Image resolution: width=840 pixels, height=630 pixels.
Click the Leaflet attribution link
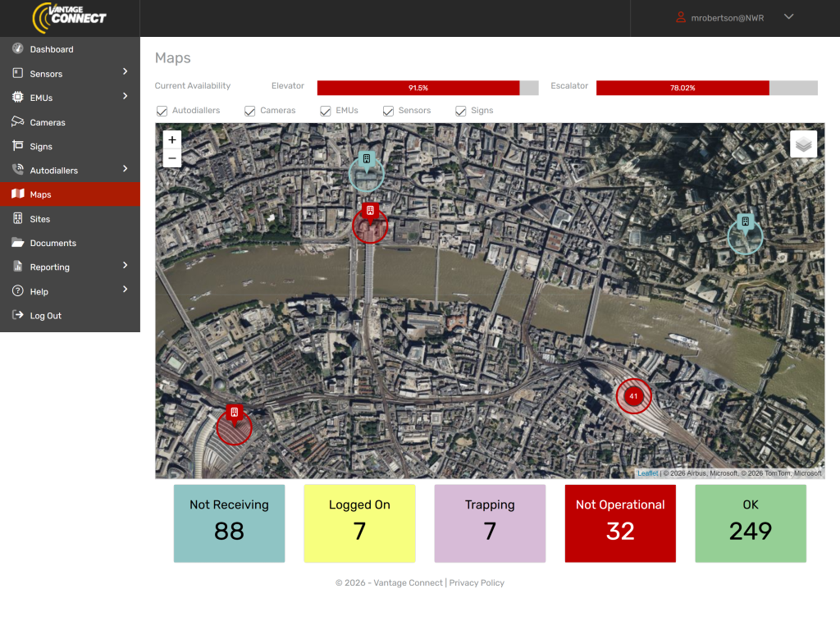tap(647, 473)
